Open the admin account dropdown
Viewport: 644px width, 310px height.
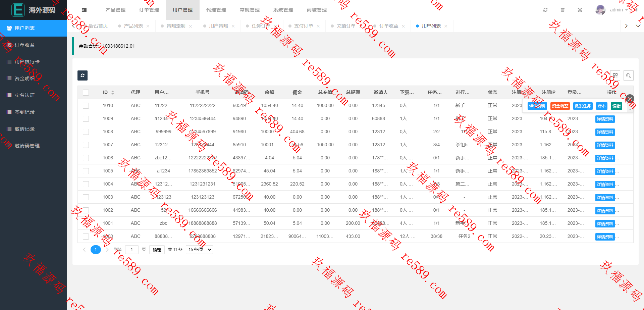point(619,10)
